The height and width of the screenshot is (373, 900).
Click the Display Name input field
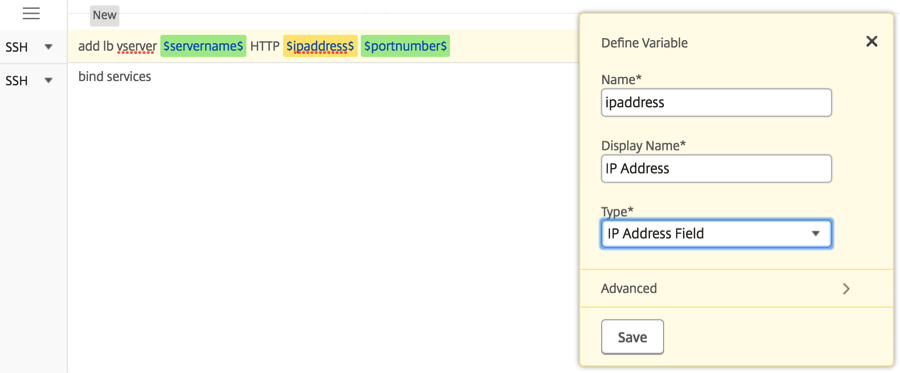pos(716,169)
